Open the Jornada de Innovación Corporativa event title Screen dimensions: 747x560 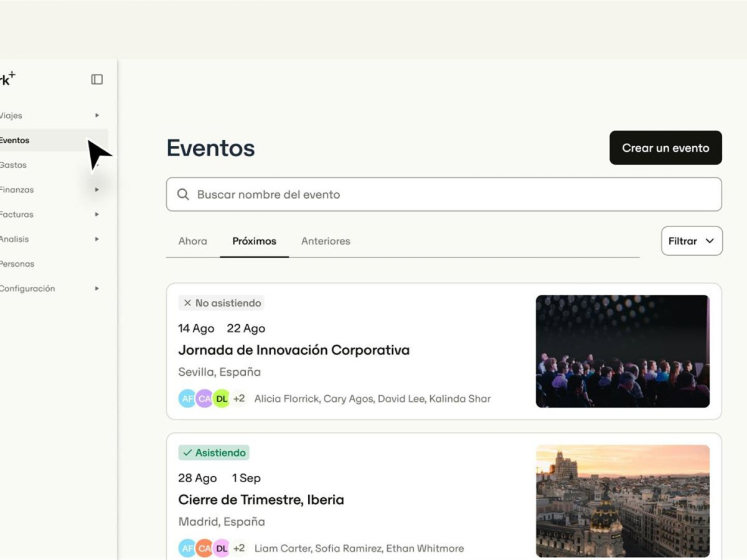[294, 350]
